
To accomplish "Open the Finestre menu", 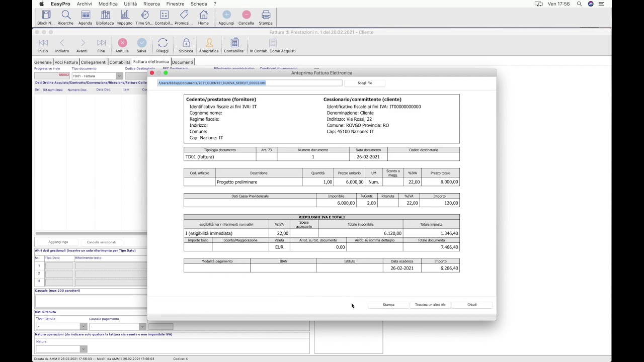I will pyautogui.click(x=176, y=4).
